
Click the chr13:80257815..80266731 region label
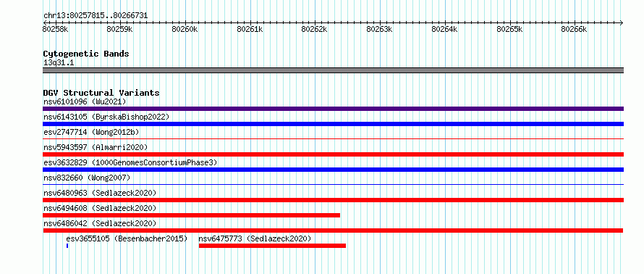pyautogui.click(x=96, y=16)
